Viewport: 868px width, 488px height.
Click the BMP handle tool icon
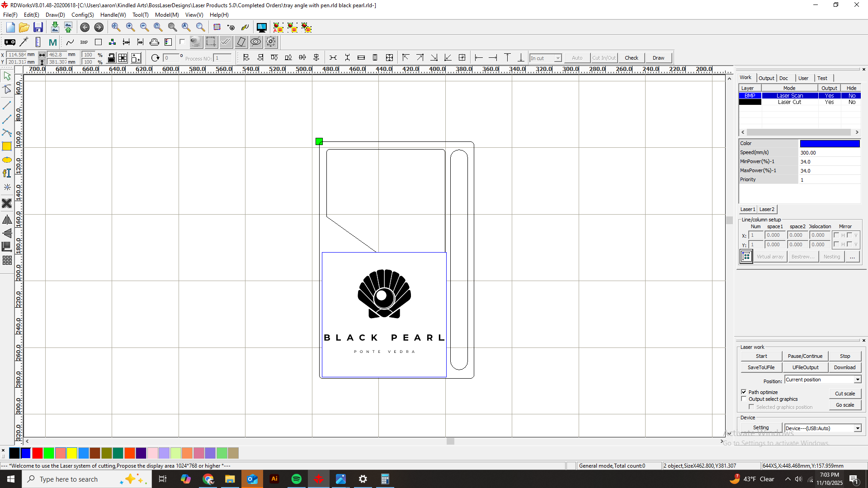[84, 42]
